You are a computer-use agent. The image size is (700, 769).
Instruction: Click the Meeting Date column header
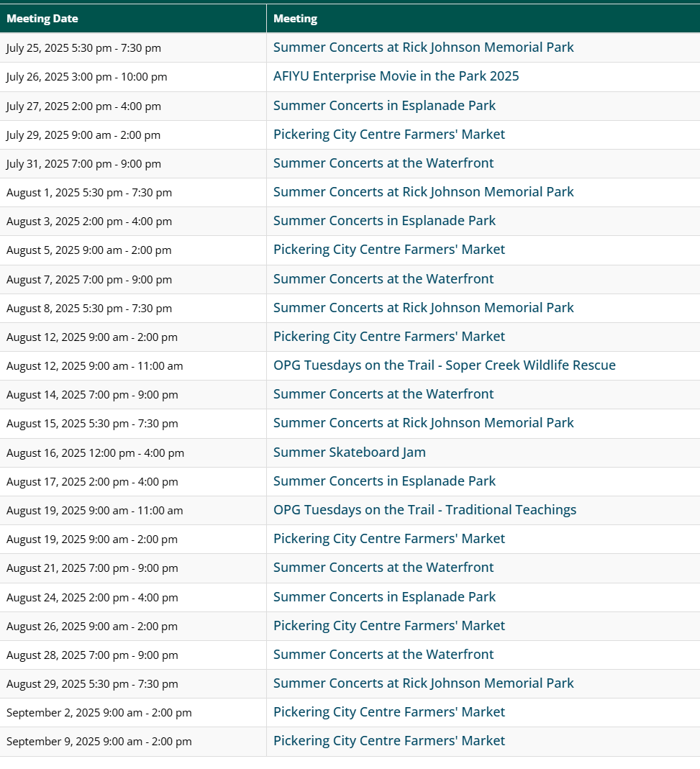[x=42, y=19]
